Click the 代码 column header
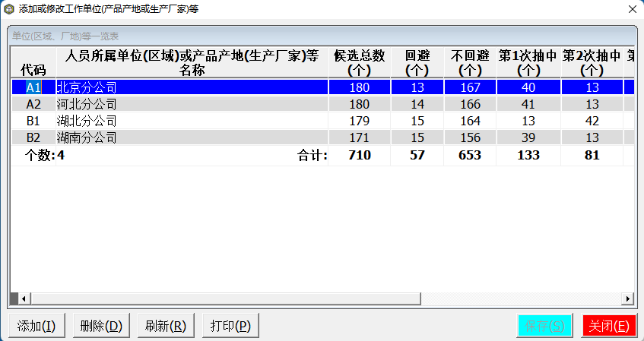 tap(33, 62)
